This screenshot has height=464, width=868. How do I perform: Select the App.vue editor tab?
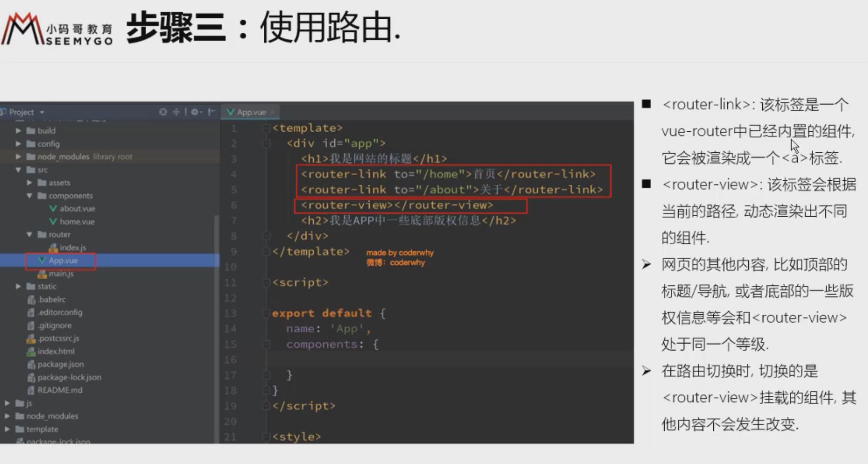(251, 112)
